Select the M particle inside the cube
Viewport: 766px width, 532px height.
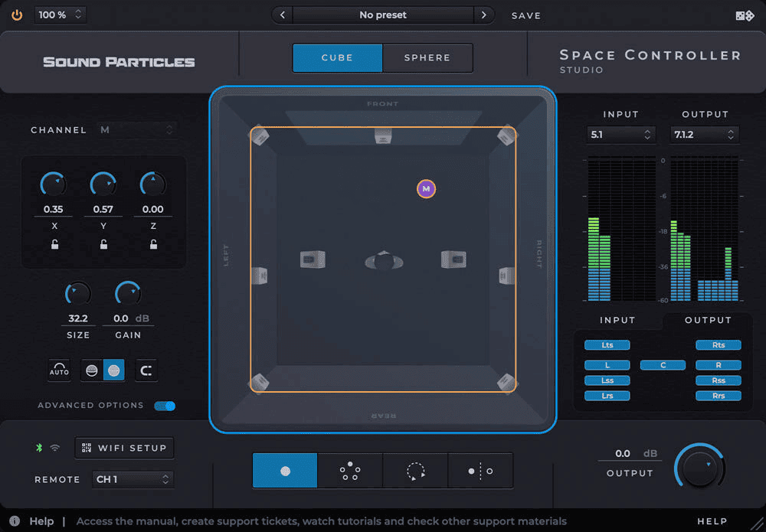tap(426, 188)
